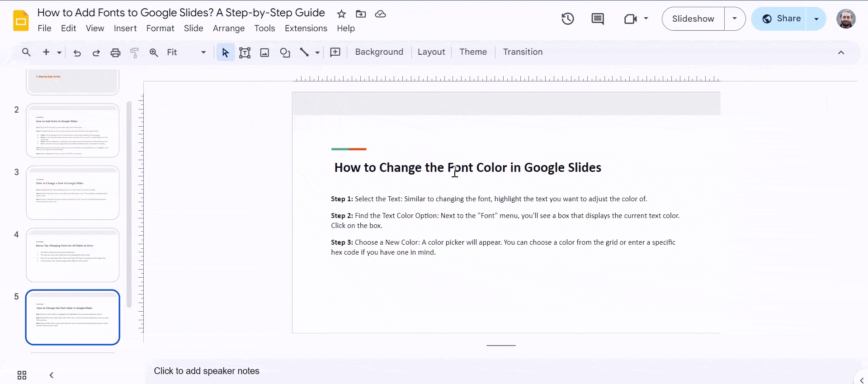
Task: Expand the new slide layout dropdown
Action: (59, 52)
